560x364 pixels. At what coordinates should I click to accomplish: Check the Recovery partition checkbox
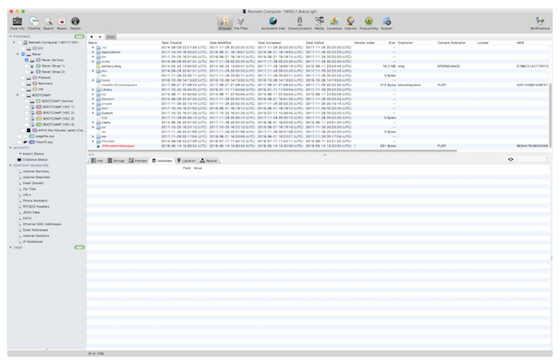tap(23, 84)
